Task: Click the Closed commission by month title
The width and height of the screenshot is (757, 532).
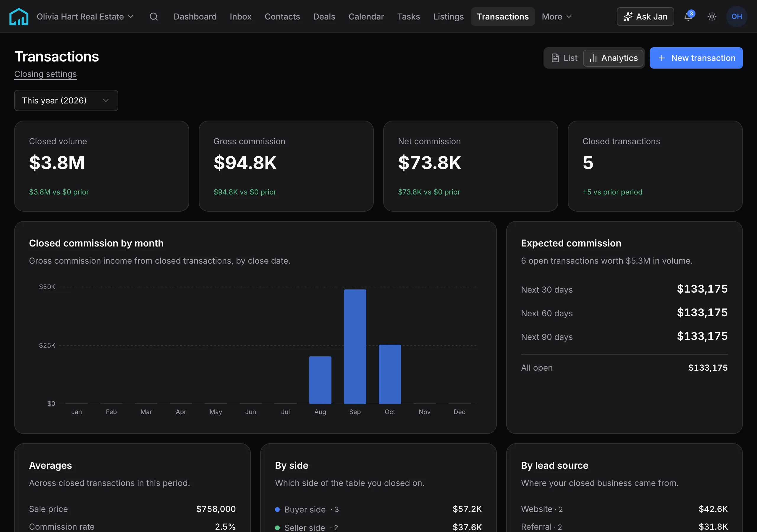Action: [x=96, y=243]
